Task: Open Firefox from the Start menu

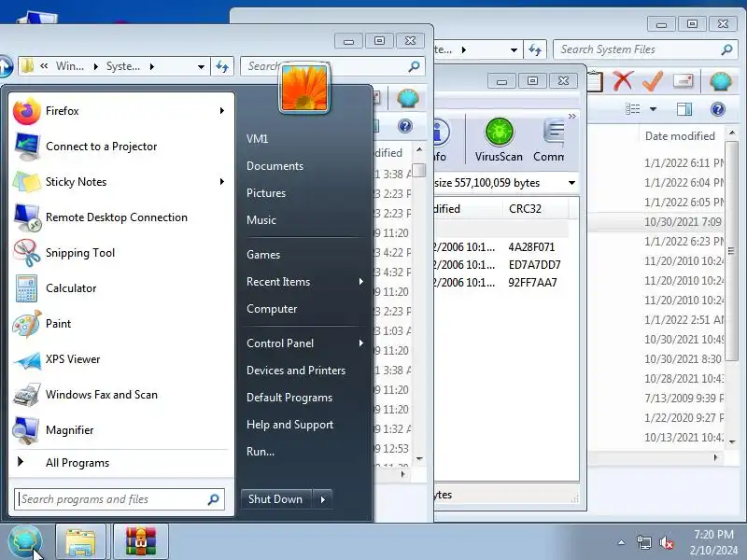Action: (121, 111)
